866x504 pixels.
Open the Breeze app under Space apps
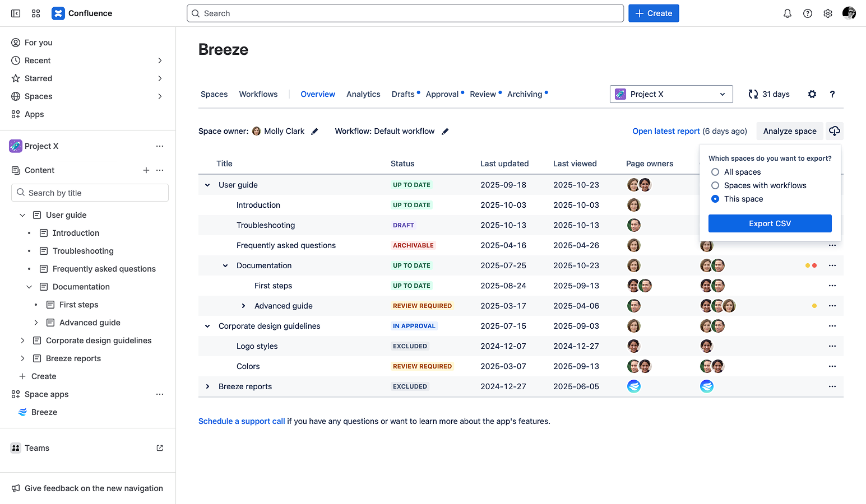43,412
